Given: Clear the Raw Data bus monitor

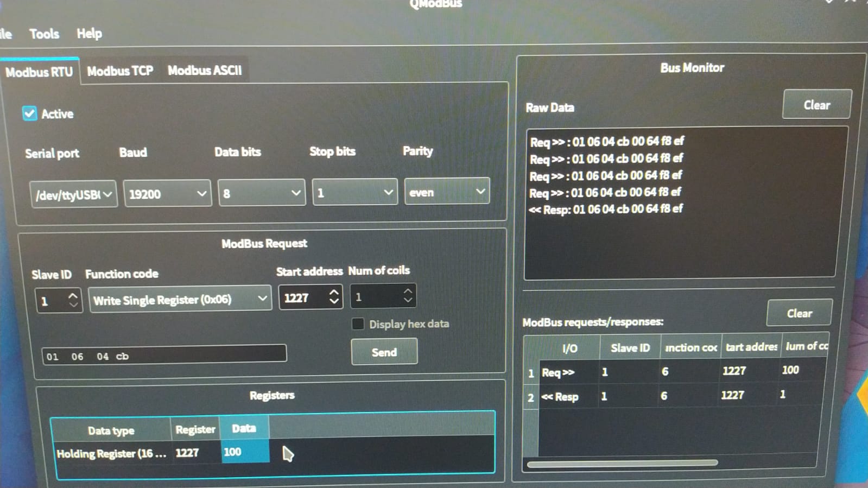Looking at the screenshot, I should [816, 105].
